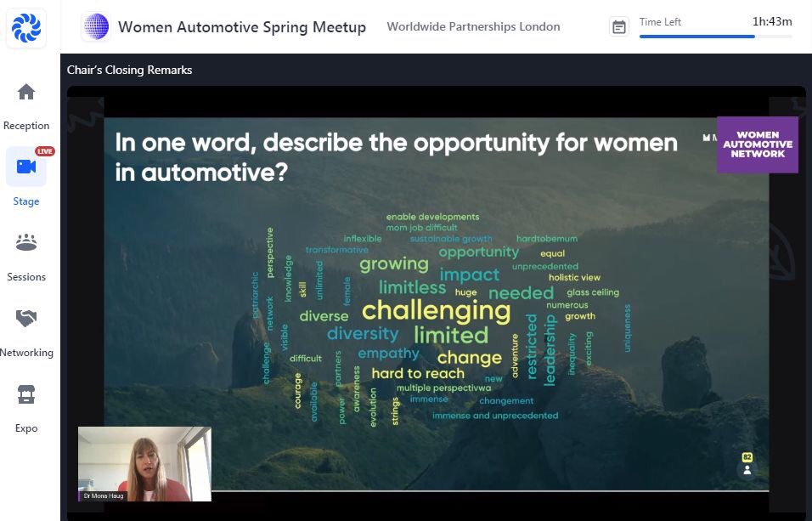Click the word 'challenging' in cloud
Viewport: 812px width, 521px height.
[436, 310]
